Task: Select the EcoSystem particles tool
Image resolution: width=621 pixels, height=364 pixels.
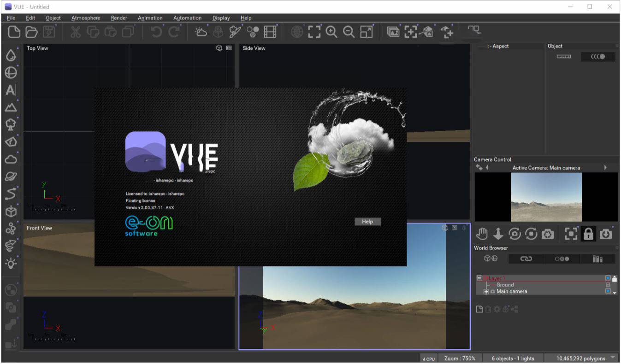Action: [x=11, y=229]
